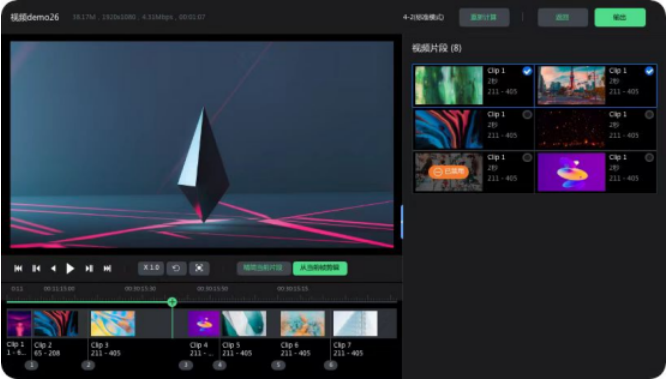The height and width of the screenshot is (380, 666).
Task: Select the city tower thumbnail in segment panel
Action: (x=571, y=85)
